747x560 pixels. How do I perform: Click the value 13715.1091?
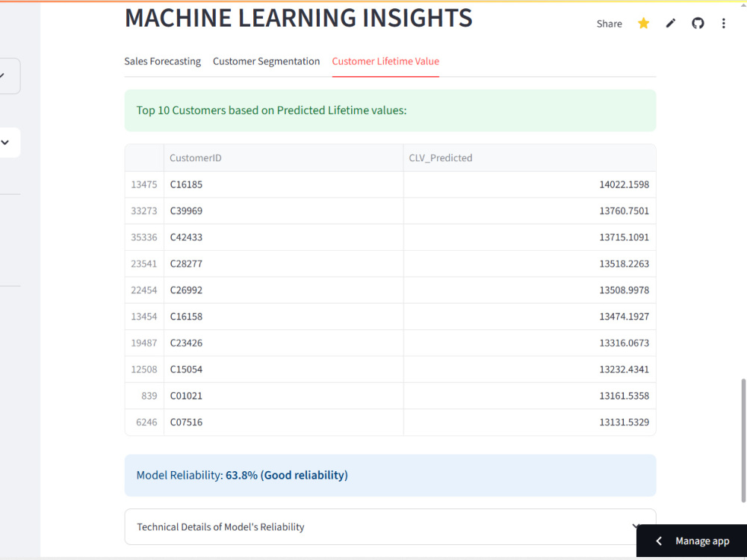coord(624,237)
